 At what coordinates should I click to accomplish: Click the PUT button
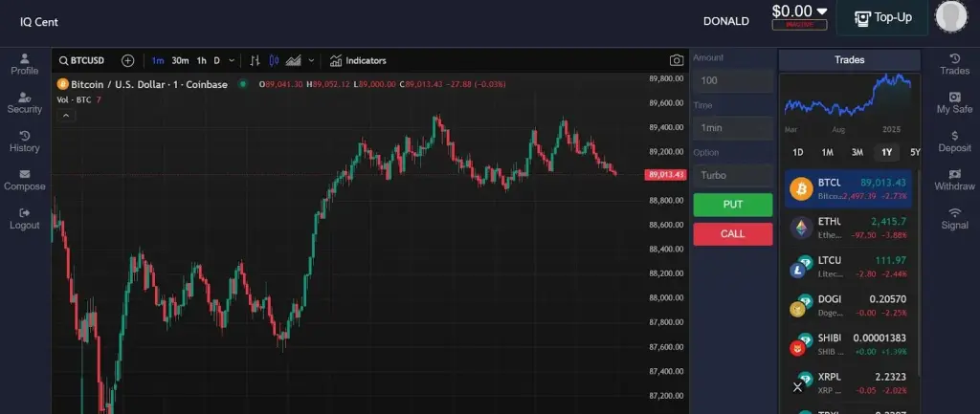click(x=733, y=205)
